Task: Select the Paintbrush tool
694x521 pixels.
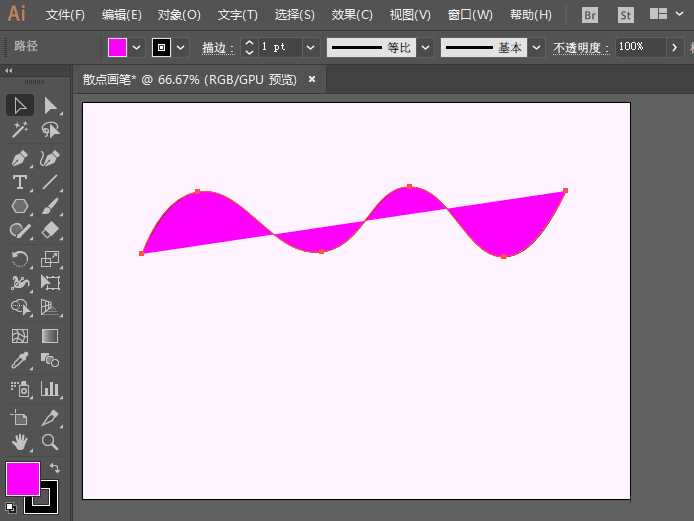Action: (50, 206)
